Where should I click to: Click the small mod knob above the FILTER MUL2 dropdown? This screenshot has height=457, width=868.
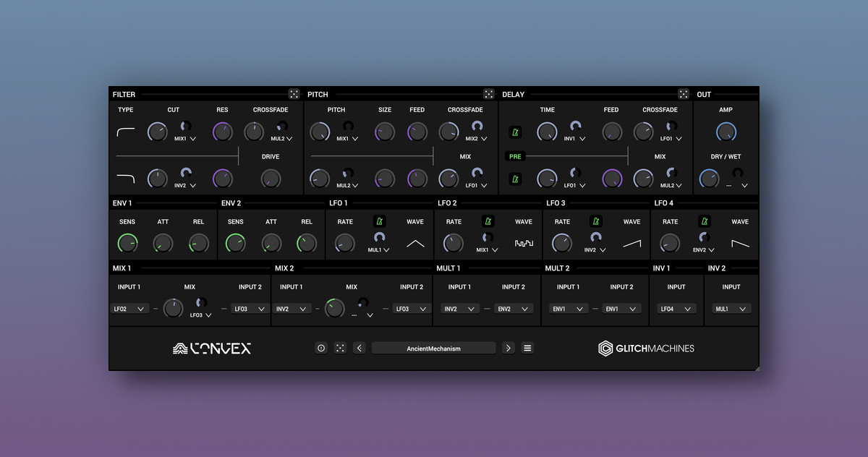281,126
